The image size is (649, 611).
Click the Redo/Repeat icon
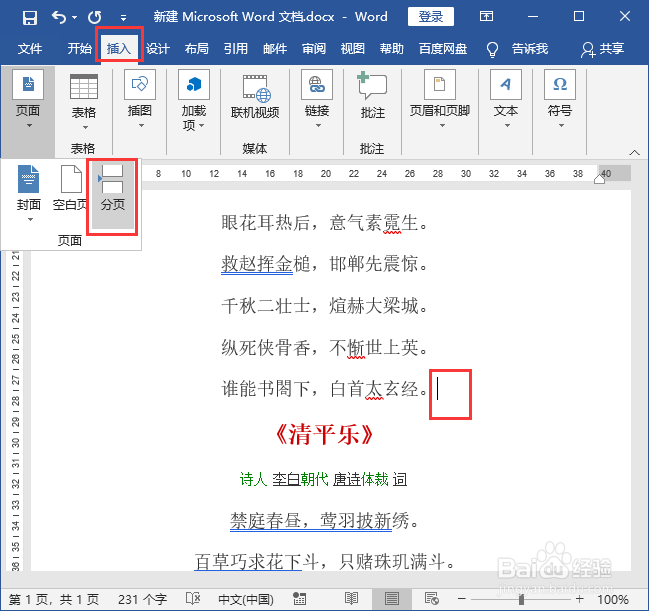tap(95, 17)
